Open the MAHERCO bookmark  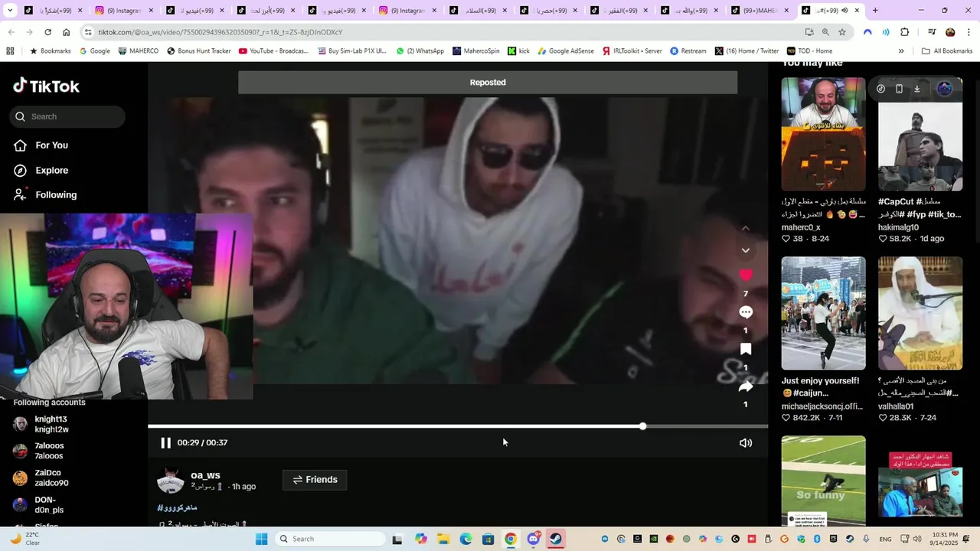coord(139,51)
